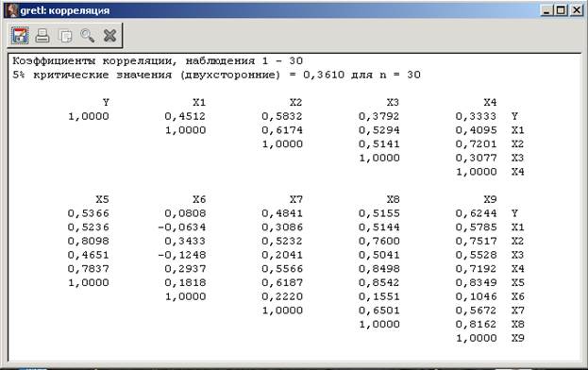The height and width of the screenshot is (370, 588).
Task: Click the correlation value 0,7201
Action: 477,144
